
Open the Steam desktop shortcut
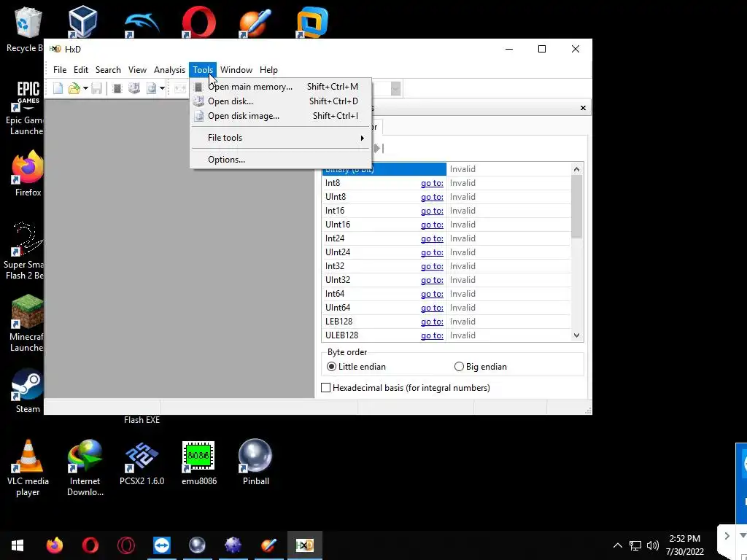pyautogui.click(x=27, y=391)
